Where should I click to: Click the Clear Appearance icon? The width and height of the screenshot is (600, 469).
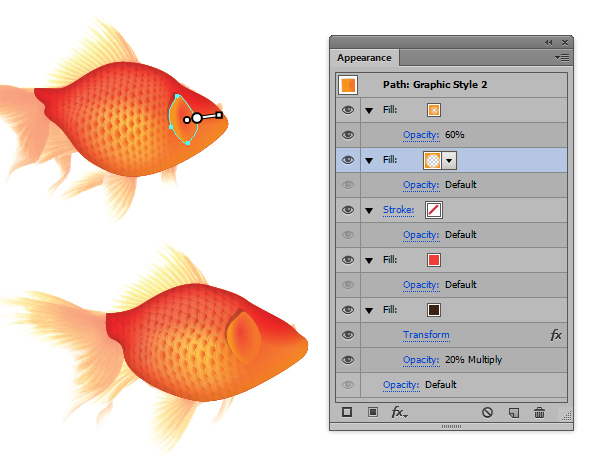[x=487, y=411]
